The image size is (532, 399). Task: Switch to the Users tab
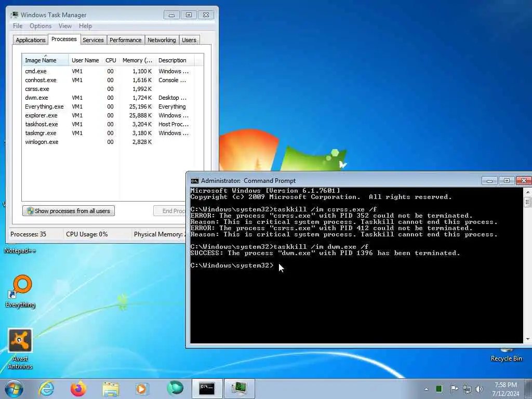coord(189,40)
